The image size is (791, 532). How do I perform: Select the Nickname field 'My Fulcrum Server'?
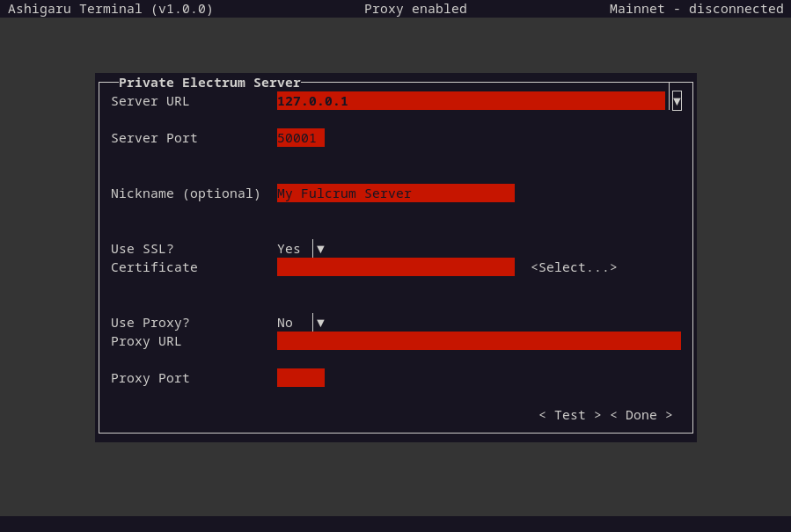pyautogui.click(x=396, y=193)
